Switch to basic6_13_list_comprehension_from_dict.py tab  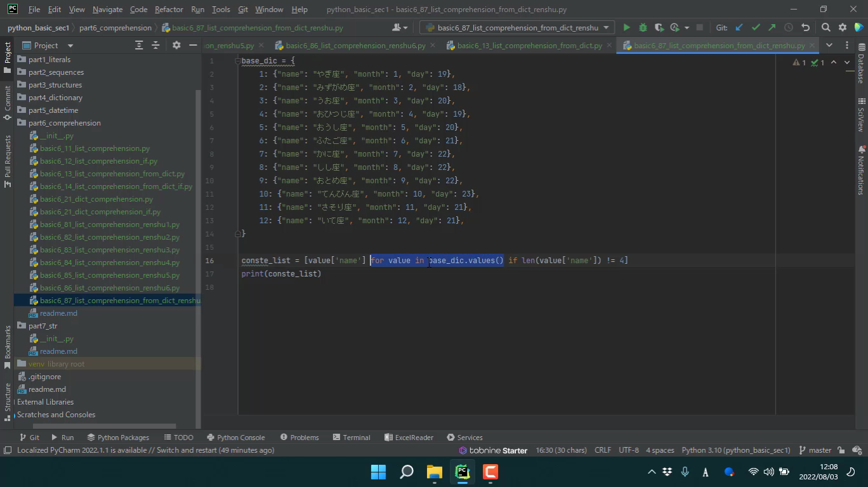(x=529, y=46)
